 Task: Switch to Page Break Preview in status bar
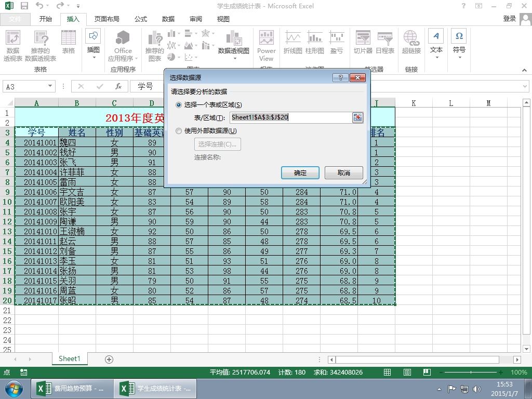click(x=427, y=372)
